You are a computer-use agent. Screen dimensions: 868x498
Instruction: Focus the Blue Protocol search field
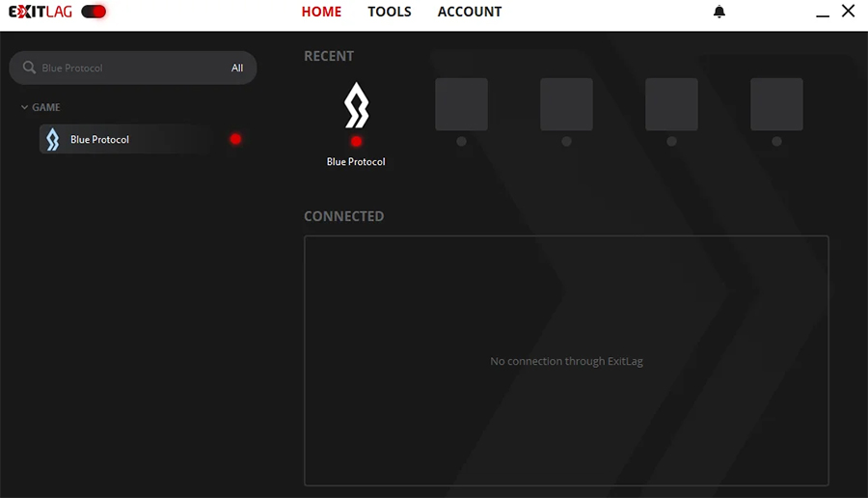[133, 68]
